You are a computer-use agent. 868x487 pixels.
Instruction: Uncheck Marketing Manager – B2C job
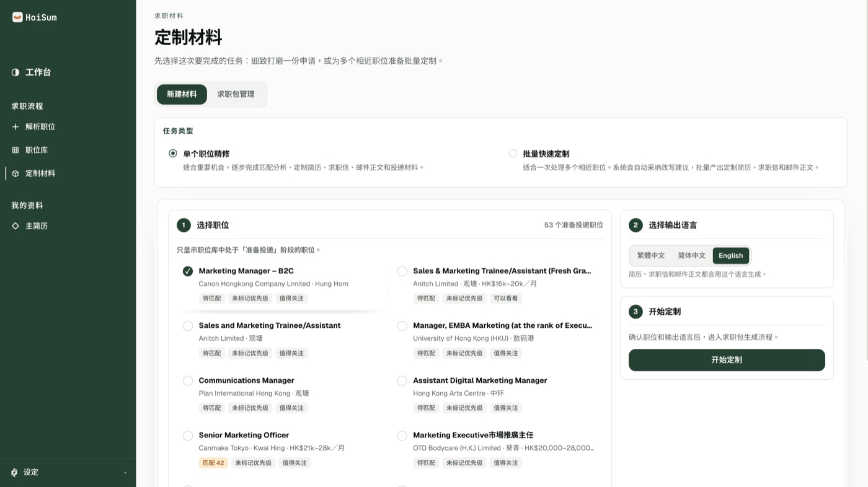pos(188,271)
